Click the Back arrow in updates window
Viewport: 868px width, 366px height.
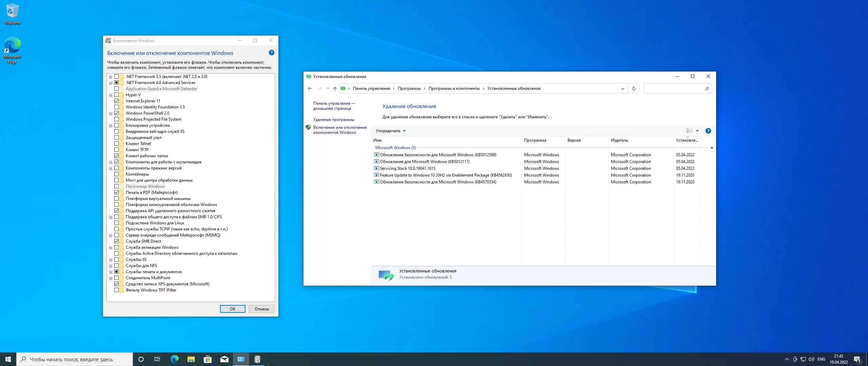(310, 88)
